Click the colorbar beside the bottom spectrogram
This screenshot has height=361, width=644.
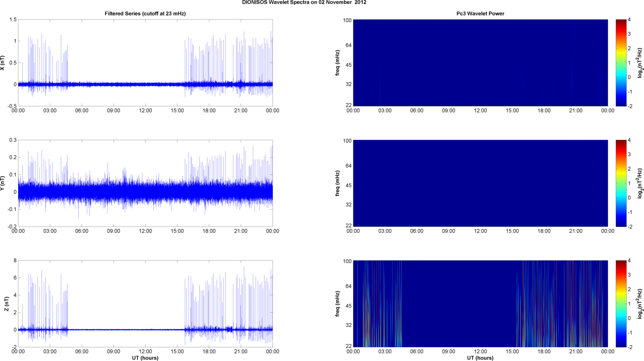click(621, 304)
